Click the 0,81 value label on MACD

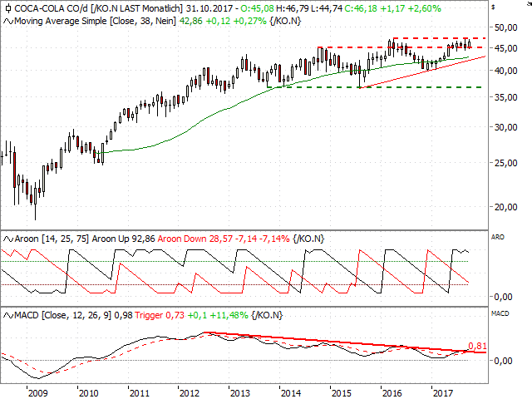pos(477,346)
